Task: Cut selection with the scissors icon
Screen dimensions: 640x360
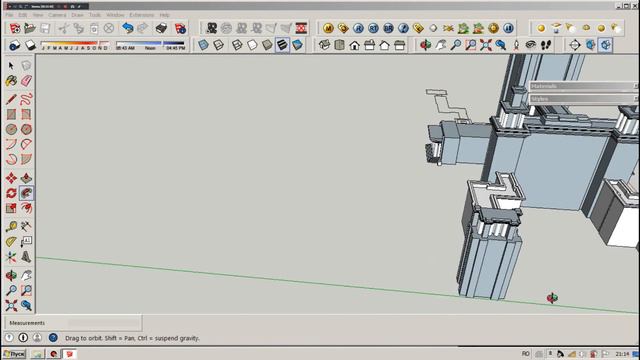Action: [x=63, y=28]
